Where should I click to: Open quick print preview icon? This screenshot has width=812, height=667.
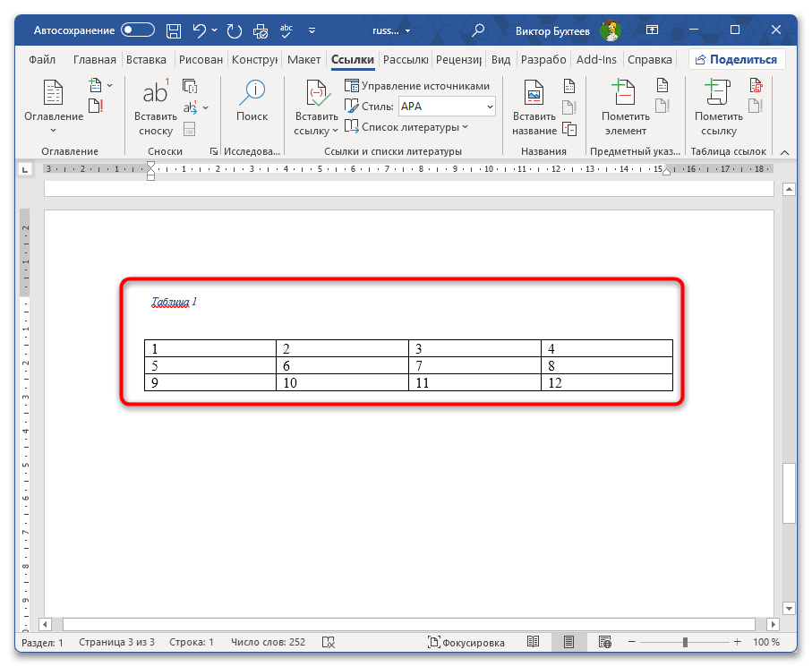coord(261,31)
